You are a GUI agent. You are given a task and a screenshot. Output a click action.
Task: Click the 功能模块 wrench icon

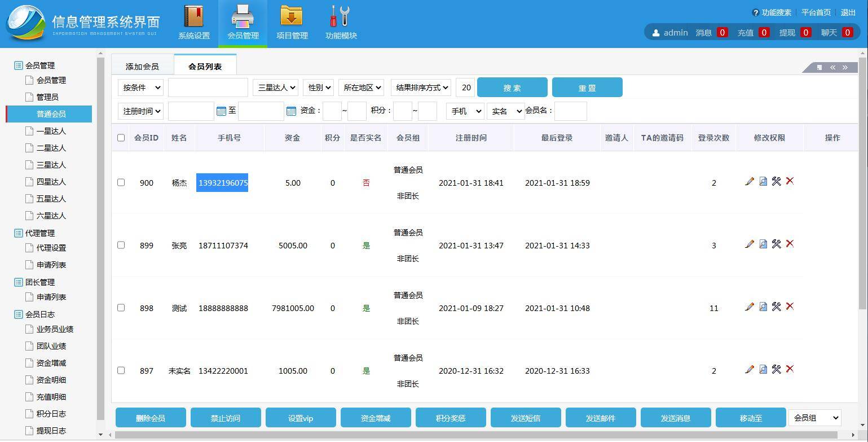coord(339,17)
